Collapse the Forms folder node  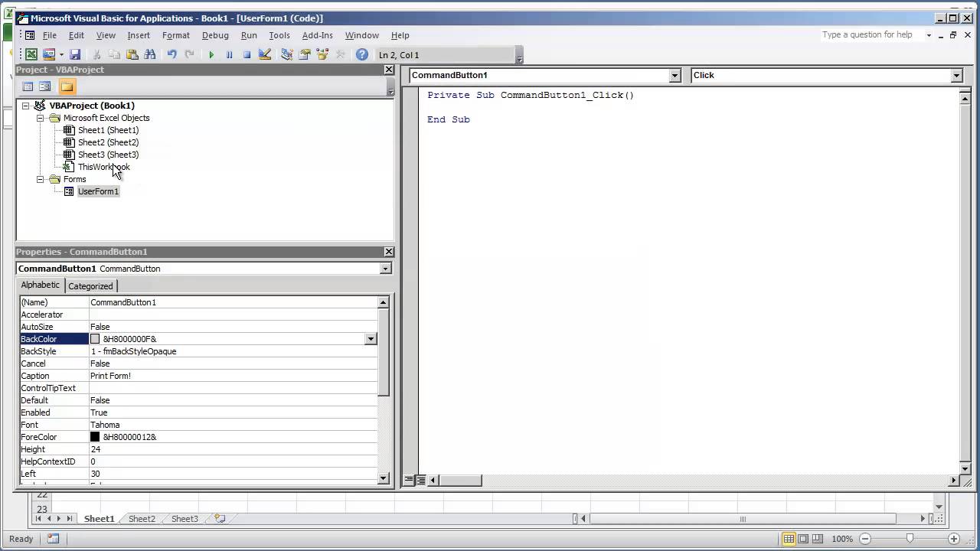tap(40, 179)
